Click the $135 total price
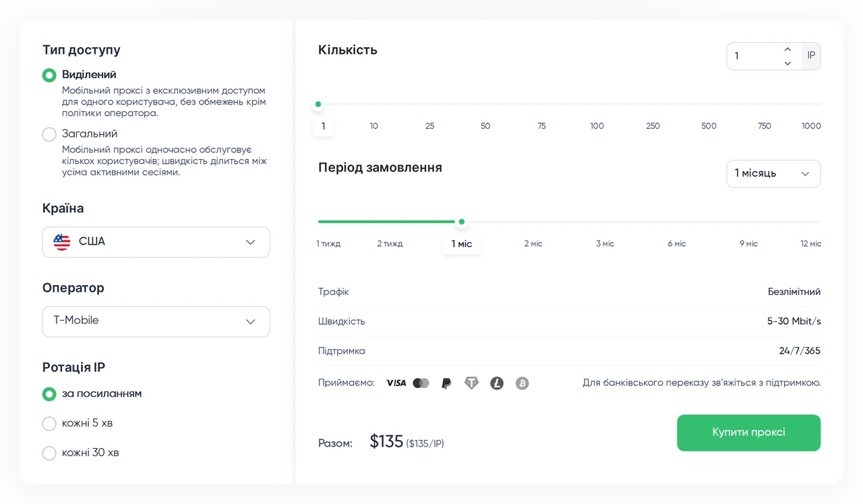Image resolution: width=863 pixels, height=504 pixels. coord(386,442)
